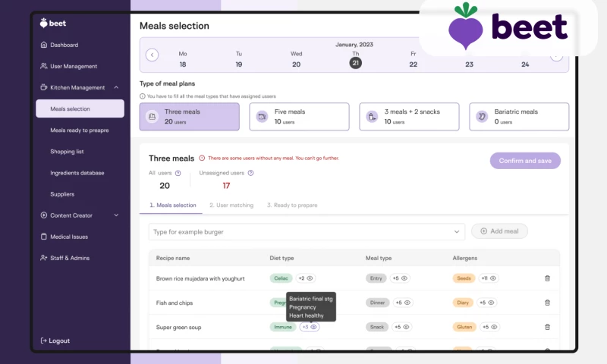Collapse the Kitchen Management section chevron
The height and width of the screenshot is (364, 607).
[116, 87]
